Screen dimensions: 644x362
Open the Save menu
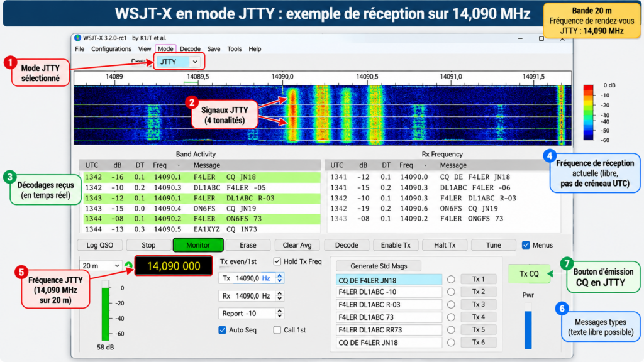point(214,49)
